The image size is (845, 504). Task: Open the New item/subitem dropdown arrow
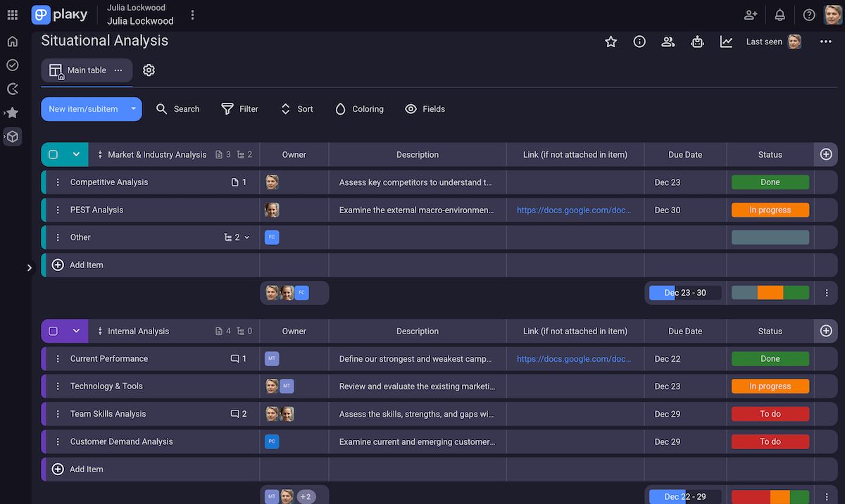pyautogui.click(x=133, y=109)
